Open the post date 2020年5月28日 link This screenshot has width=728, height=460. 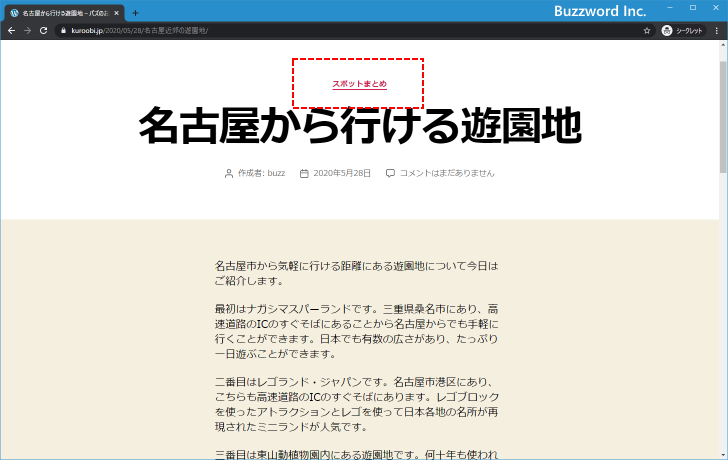click(x=342, y=173)
